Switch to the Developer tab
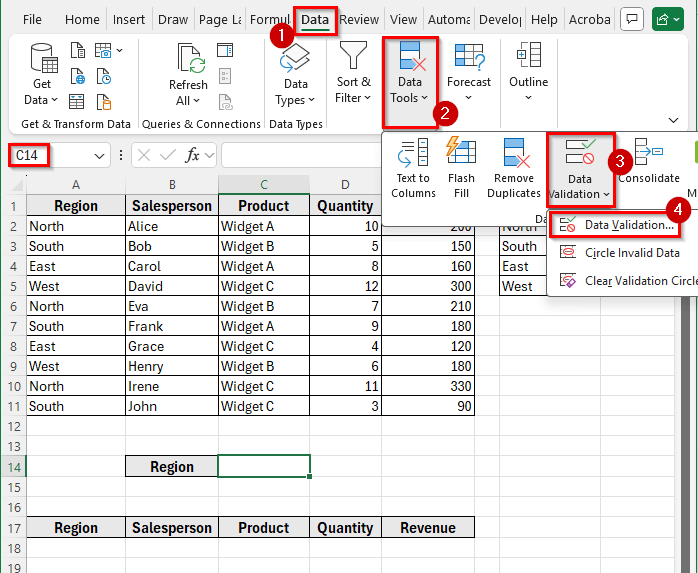The image size is (698, 573). click(500, 20)
